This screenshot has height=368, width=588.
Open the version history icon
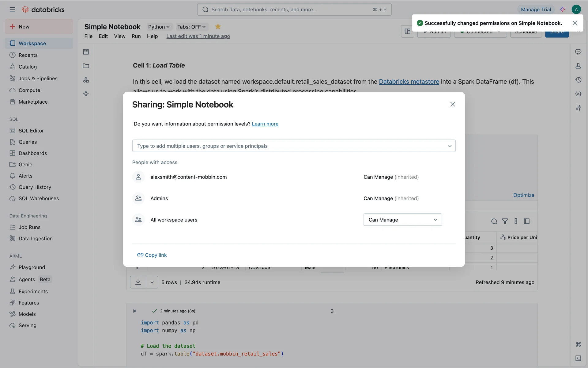578,80
